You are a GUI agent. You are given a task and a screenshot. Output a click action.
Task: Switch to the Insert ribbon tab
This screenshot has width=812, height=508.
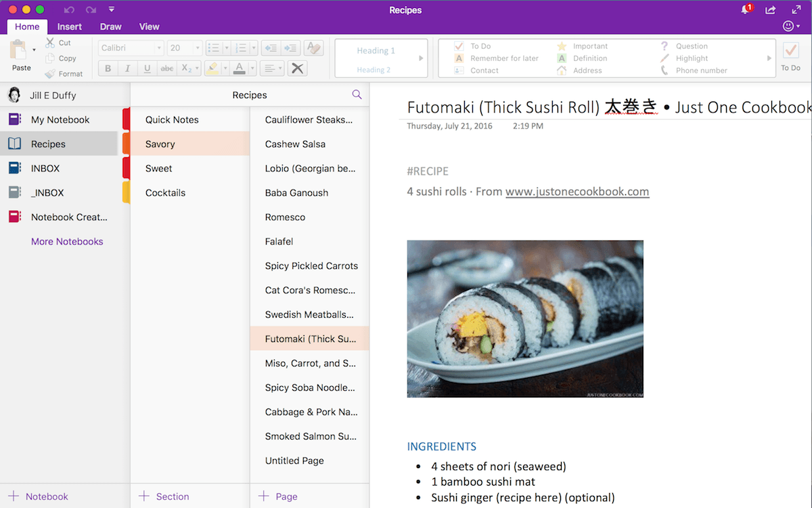click(x=70, y=26)
